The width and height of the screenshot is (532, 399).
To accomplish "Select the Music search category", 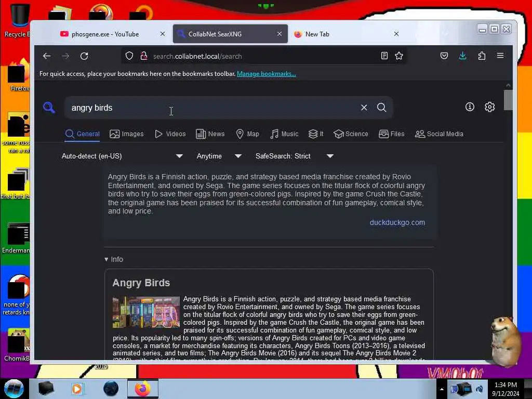I will 284,134.
